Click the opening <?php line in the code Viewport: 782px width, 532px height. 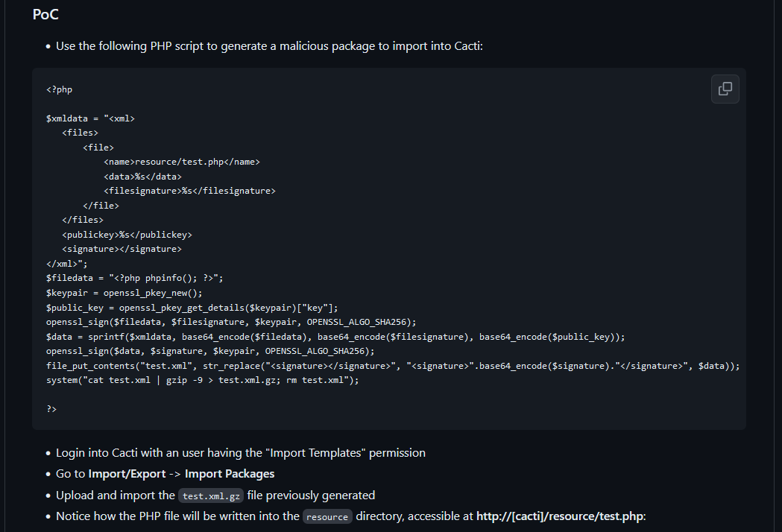[x=60, y=89]
